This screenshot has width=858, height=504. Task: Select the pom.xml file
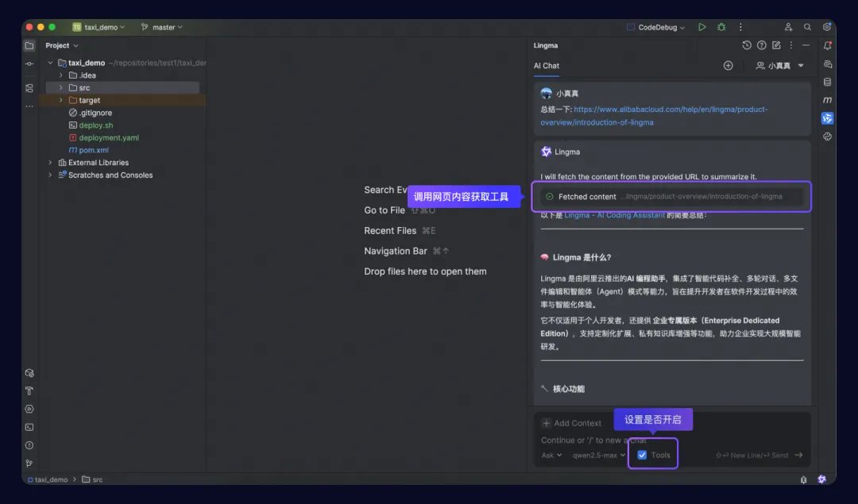point(89,150)
